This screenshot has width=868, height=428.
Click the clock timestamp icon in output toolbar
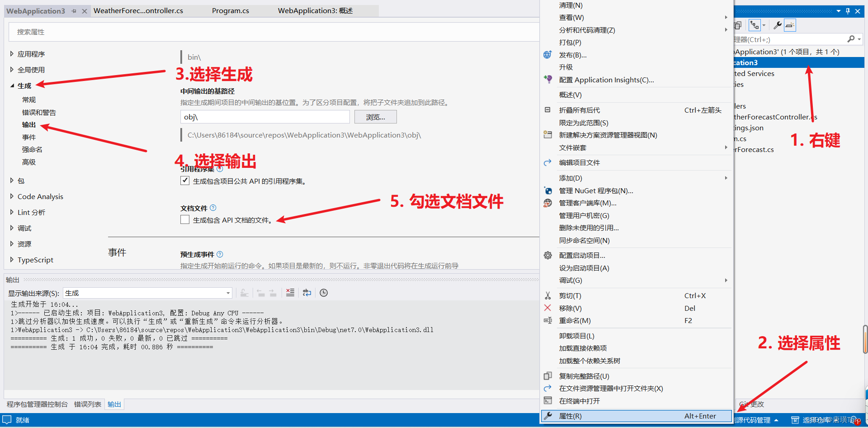click(x=324, y=293)
